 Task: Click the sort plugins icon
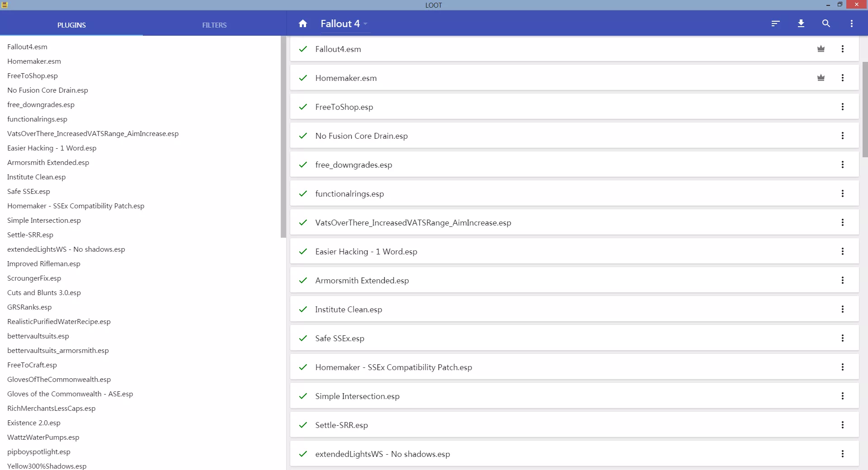[x=776, y=23]
